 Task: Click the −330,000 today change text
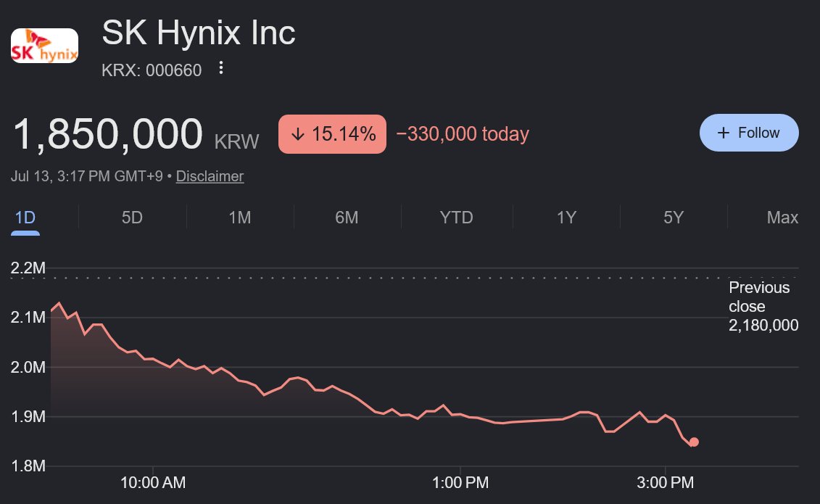click(463, 134)
